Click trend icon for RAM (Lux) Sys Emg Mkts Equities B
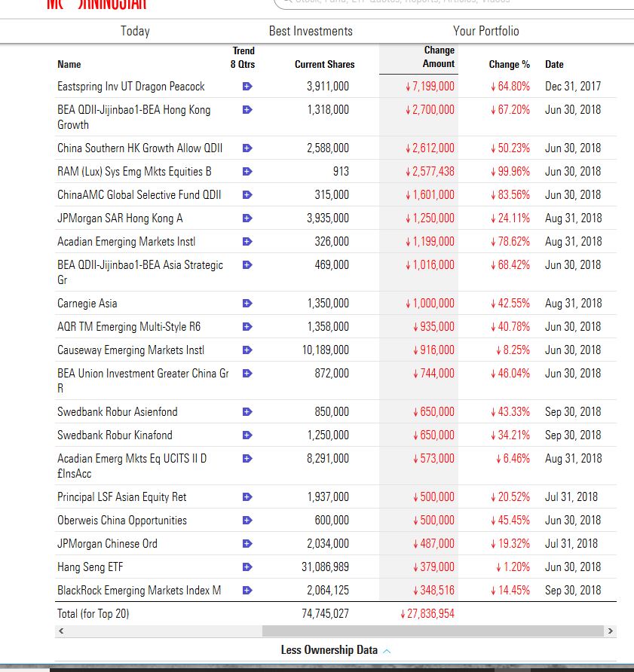The height and width of the screenshot is (672, 634). click(x=247, y=172)
